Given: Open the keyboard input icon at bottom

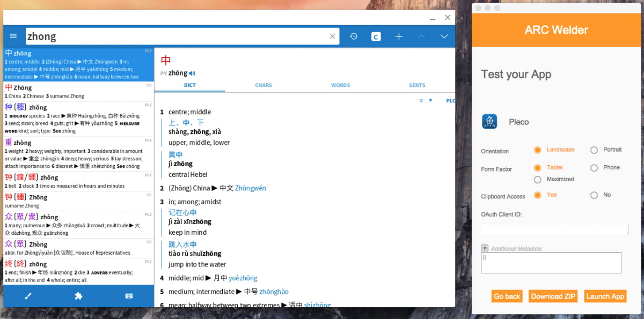Looking at the screenshot, I should point(129,295).
